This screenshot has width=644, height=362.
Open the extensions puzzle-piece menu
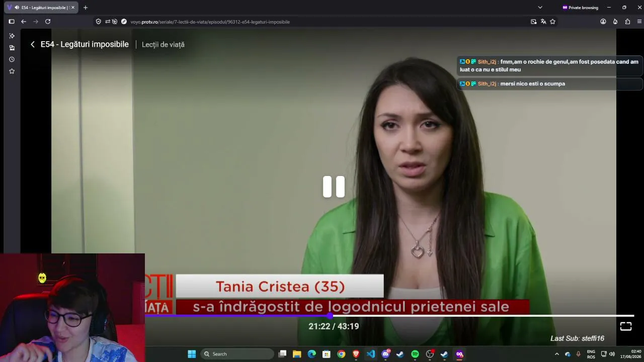click(x=627, y=22)
